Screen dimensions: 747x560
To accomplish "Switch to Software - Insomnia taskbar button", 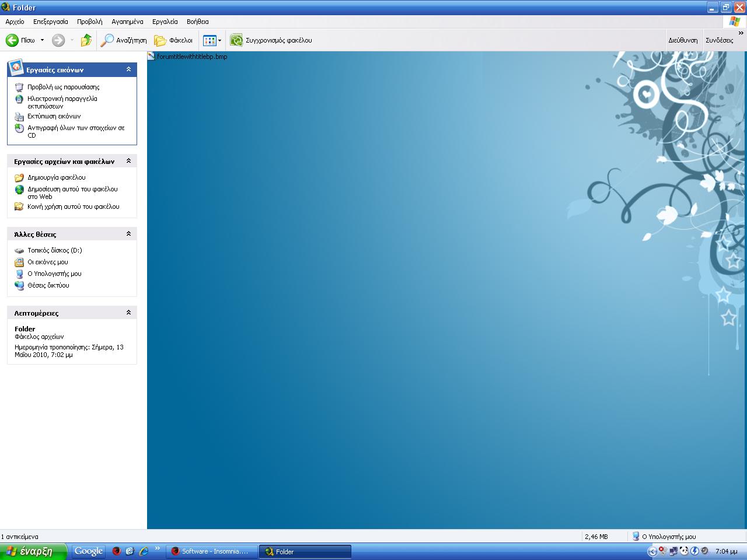I will 212,551.
